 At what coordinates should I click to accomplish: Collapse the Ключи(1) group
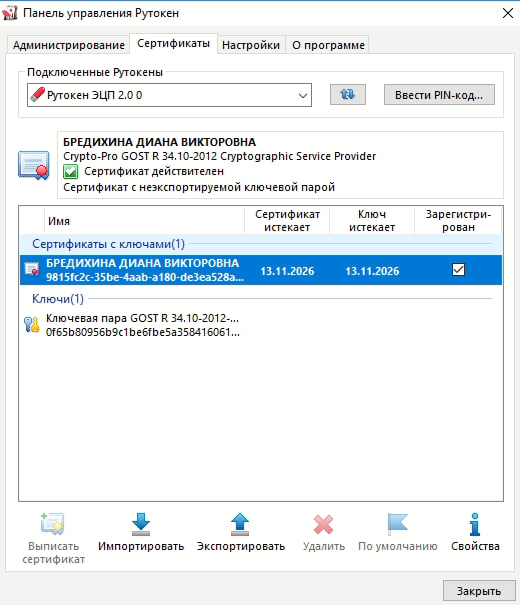tap(58, 299)
